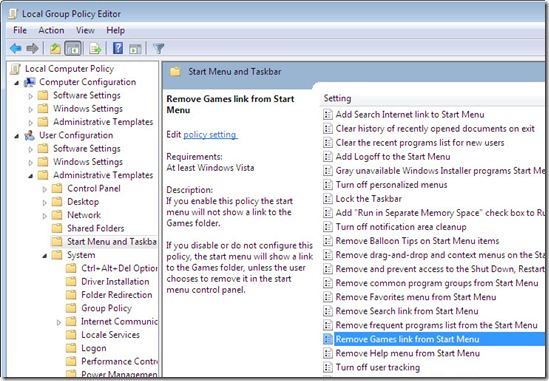Click policy icon beside Turn off user tracking
This screenshot has width=549, height=381.
pos(328,367)
